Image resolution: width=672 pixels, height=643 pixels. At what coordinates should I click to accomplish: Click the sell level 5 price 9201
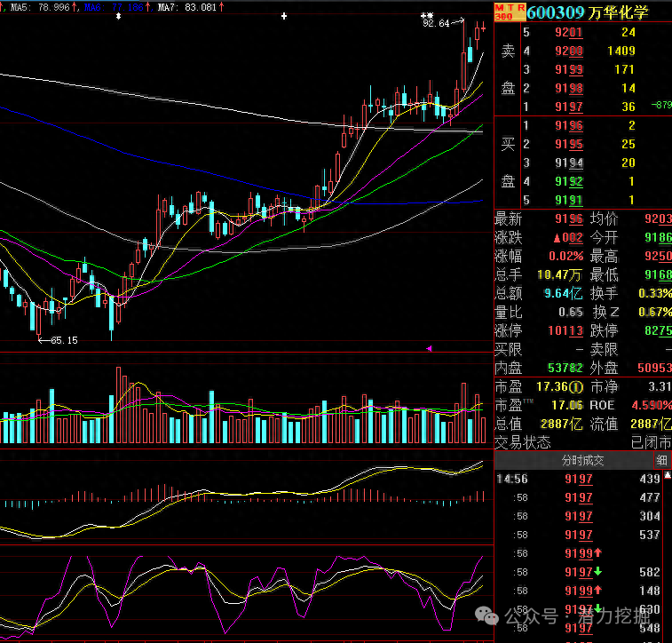coord(569,32)
